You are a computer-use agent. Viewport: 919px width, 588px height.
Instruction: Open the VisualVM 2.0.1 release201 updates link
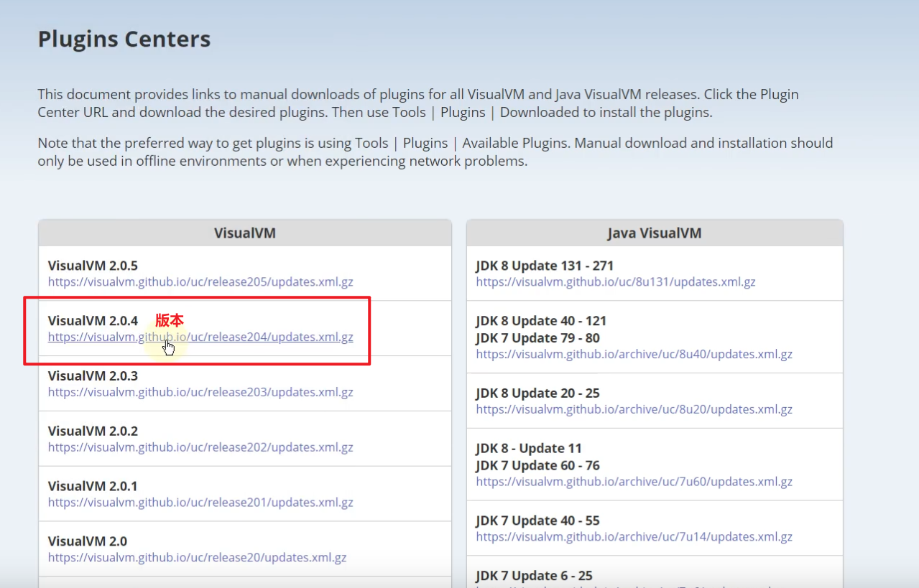coord(200,503)
